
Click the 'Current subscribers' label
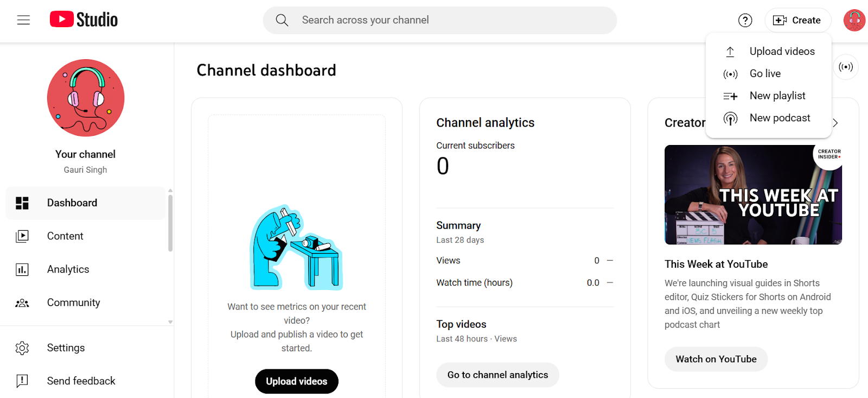[x=476, y=146]
